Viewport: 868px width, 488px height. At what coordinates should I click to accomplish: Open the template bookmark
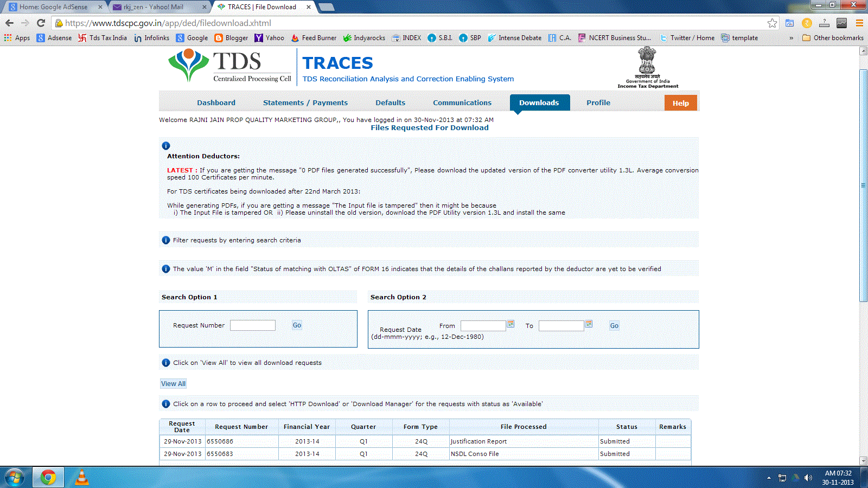click(x=739, y=38)
